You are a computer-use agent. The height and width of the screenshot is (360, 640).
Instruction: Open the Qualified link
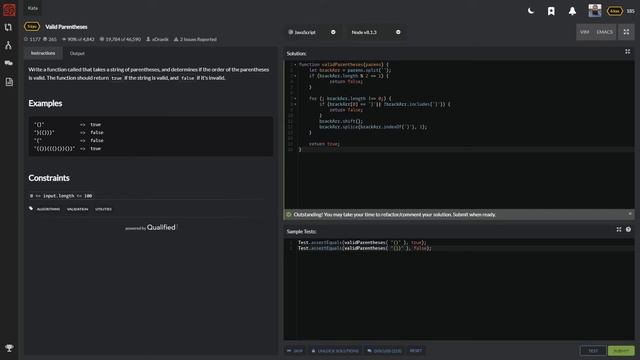point(161,227)
